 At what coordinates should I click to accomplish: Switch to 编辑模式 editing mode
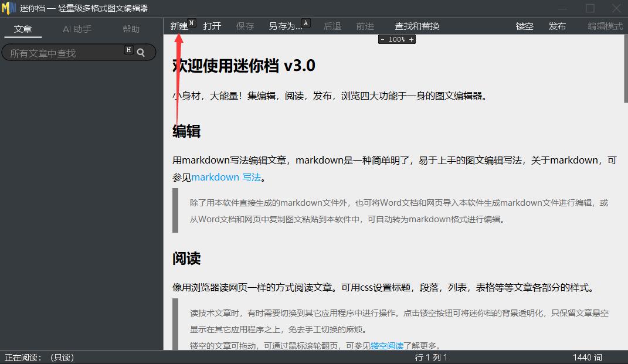(605, 26)
